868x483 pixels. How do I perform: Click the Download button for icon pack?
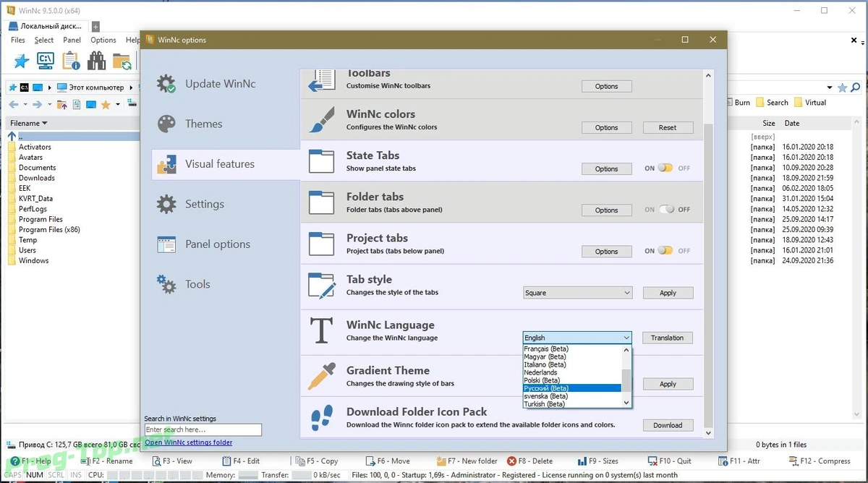click(668, 425)
